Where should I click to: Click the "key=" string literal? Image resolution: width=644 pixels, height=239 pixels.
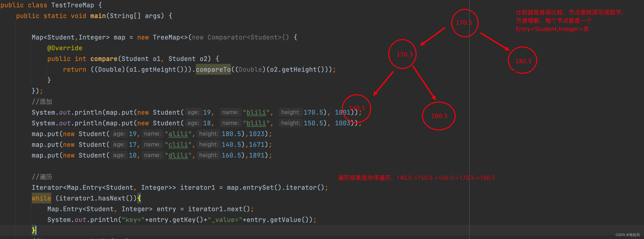[x=133, y=220]
